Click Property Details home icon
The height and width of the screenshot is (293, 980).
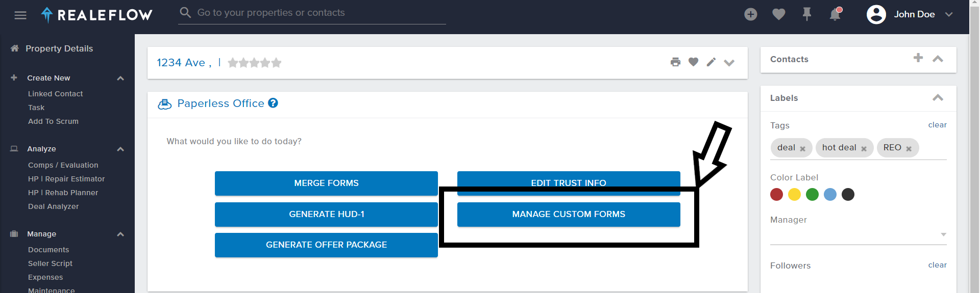tap(14, 48)
